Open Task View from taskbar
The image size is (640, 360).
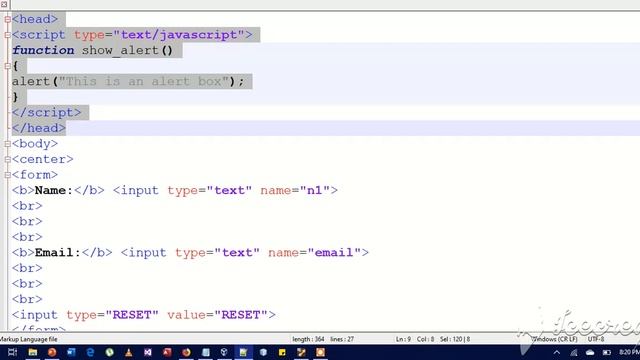pyautogui.click(x=12, y=352)
